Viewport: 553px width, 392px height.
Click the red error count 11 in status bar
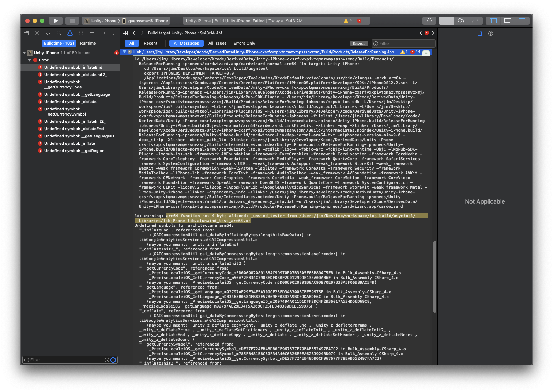click(362, 21)
